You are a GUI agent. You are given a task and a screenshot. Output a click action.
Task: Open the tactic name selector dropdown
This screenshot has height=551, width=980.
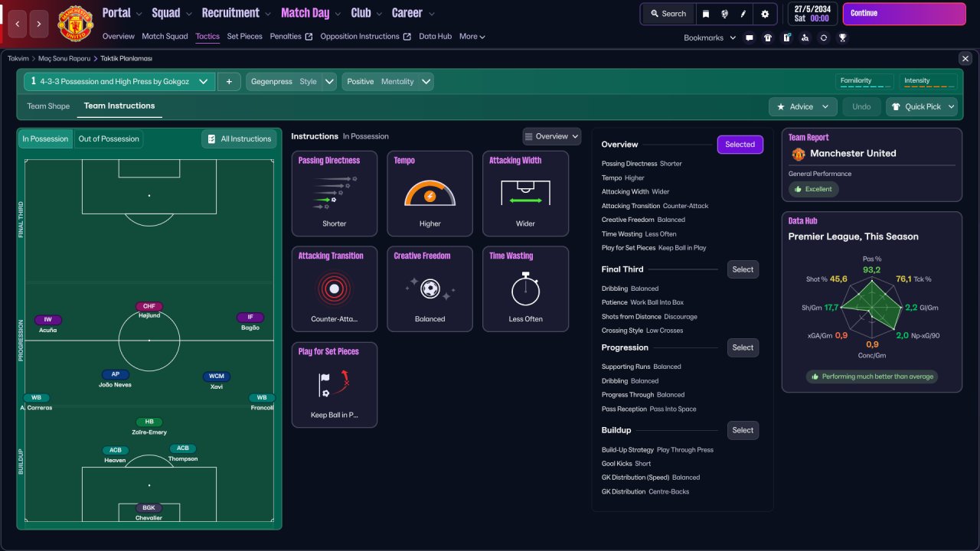click(x=119, y=81)
